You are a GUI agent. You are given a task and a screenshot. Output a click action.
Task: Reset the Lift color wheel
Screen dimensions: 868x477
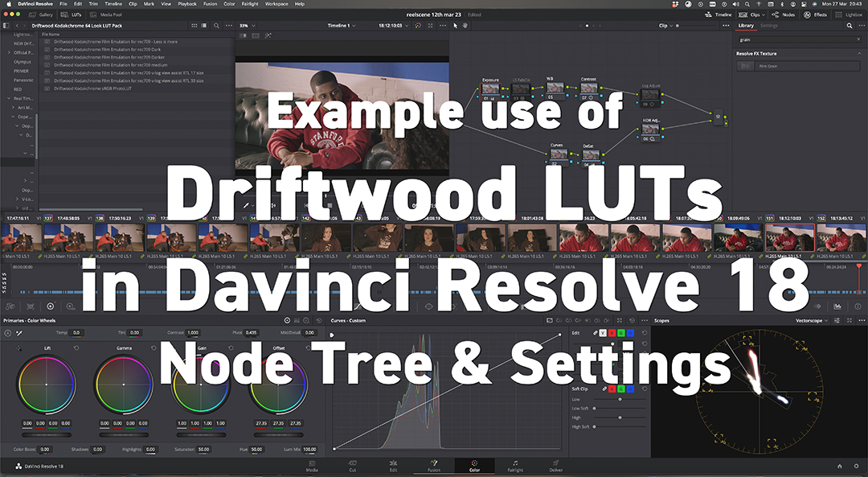click(76, 348)
